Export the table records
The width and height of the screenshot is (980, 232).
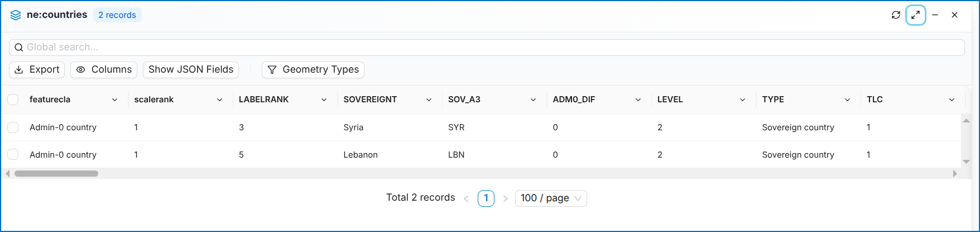pos(37,70)
